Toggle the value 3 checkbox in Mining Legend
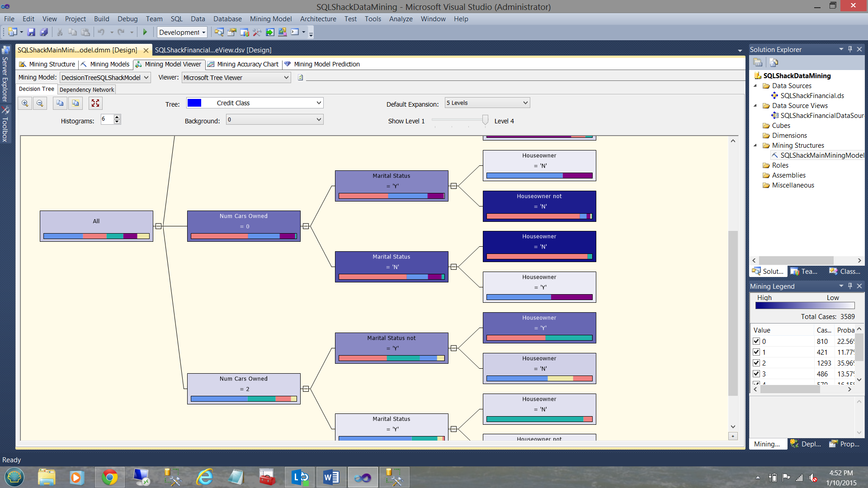868x488 pixels. [x=756, y=374]
